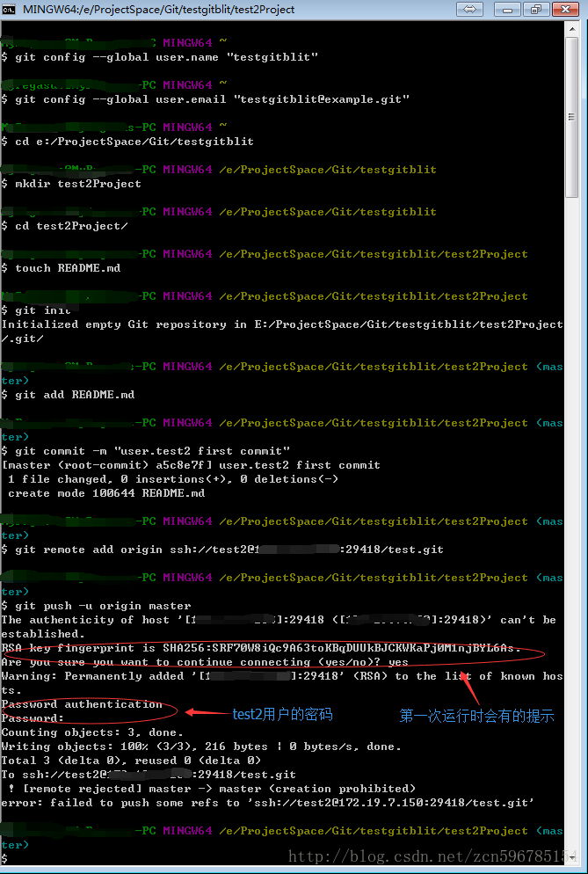Click the scrollbar up arrow
This screenshot has height=874, width=588.
click(x=571, y=28)
